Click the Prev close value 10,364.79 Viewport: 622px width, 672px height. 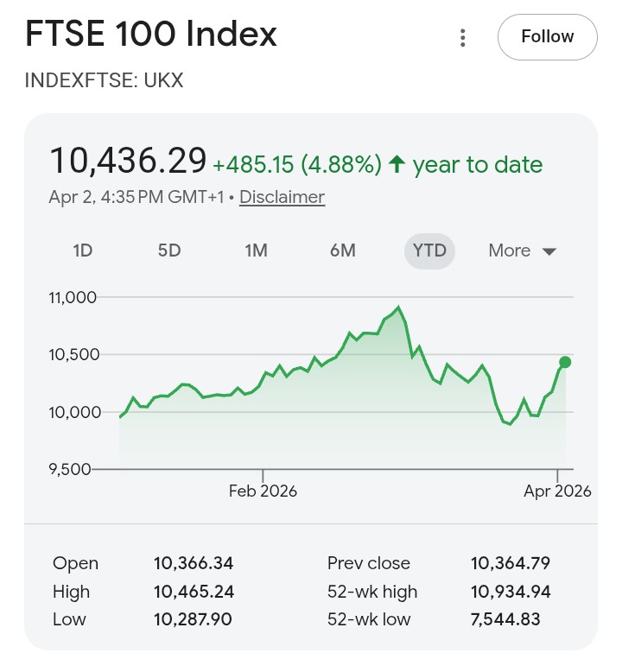pos(510,563)
